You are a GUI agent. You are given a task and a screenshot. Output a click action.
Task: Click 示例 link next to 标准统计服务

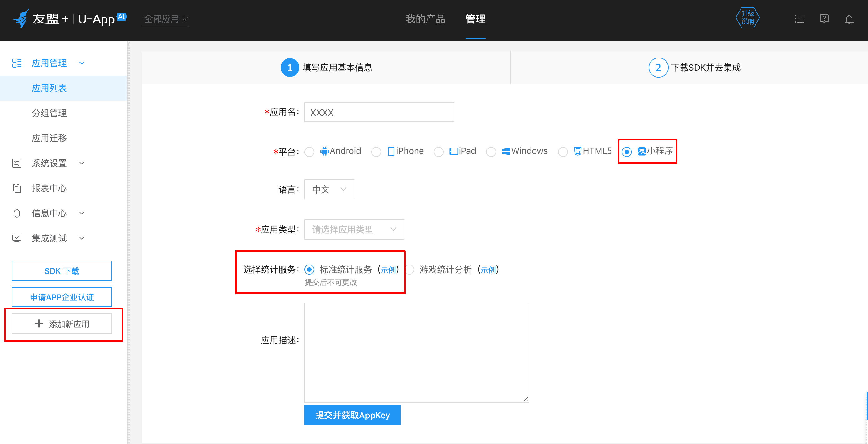[x=388, y=270]
